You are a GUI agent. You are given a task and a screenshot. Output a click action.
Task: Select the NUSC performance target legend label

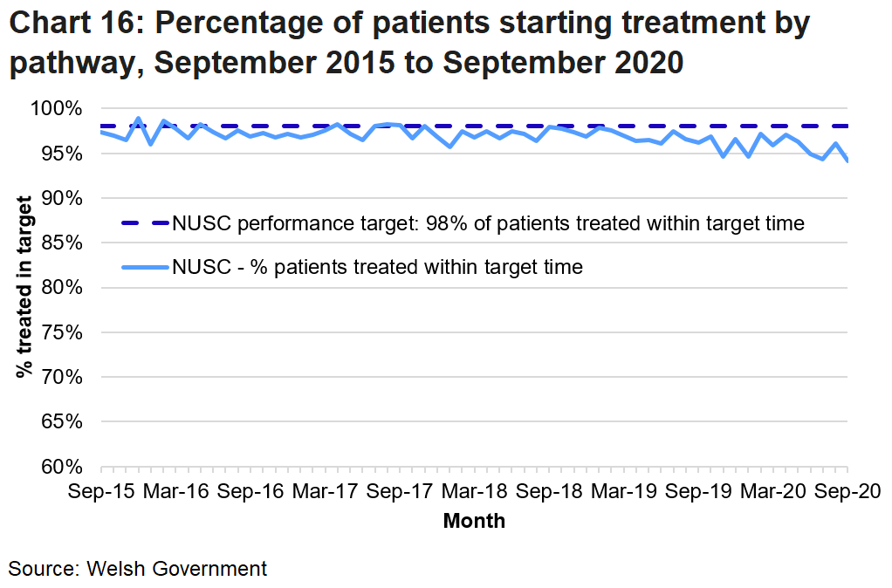488,223
